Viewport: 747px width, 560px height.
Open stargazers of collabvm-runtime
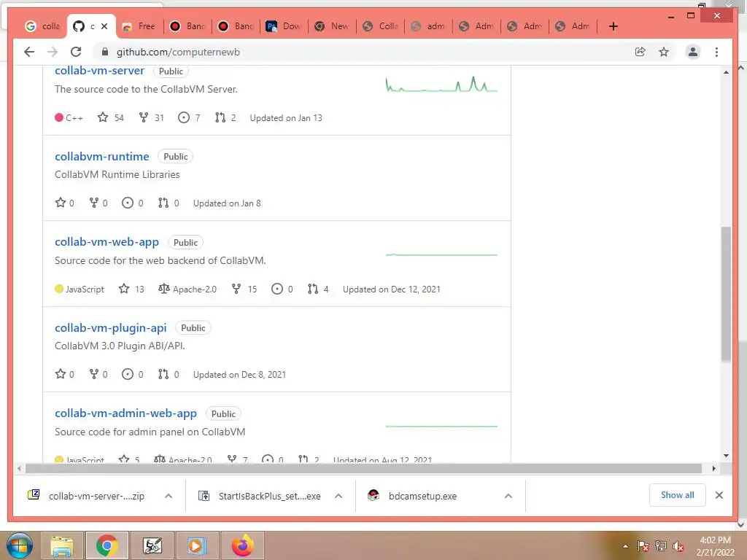click(x=65, y=203)
